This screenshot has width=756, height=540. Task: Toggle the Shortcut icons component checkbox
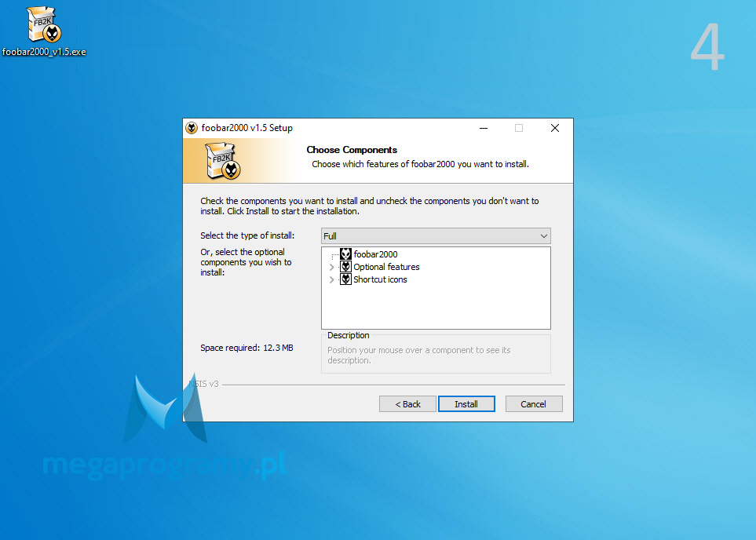coord(345,279)
